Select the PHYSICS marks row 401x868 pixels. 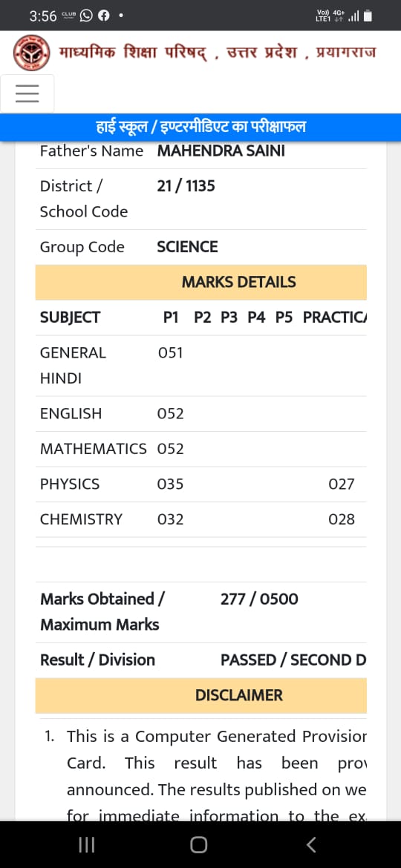click(201, 484)
